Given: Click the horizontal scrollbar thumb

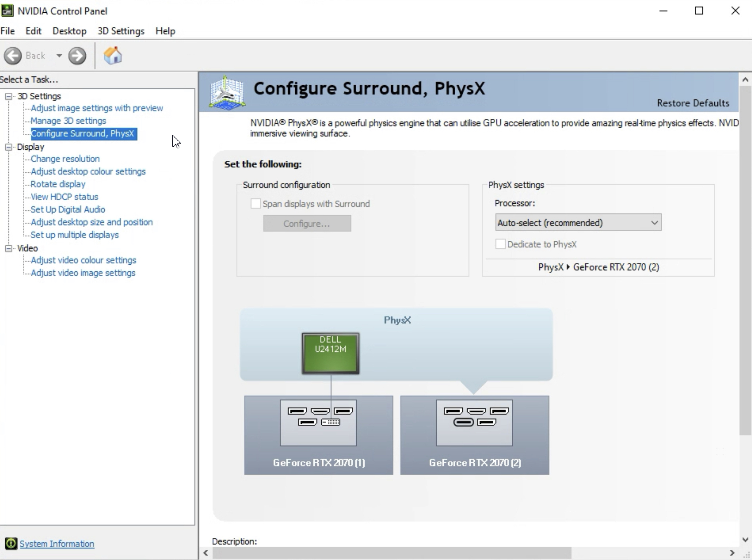Looking at the screenshot, I should (x=391, y=553).
